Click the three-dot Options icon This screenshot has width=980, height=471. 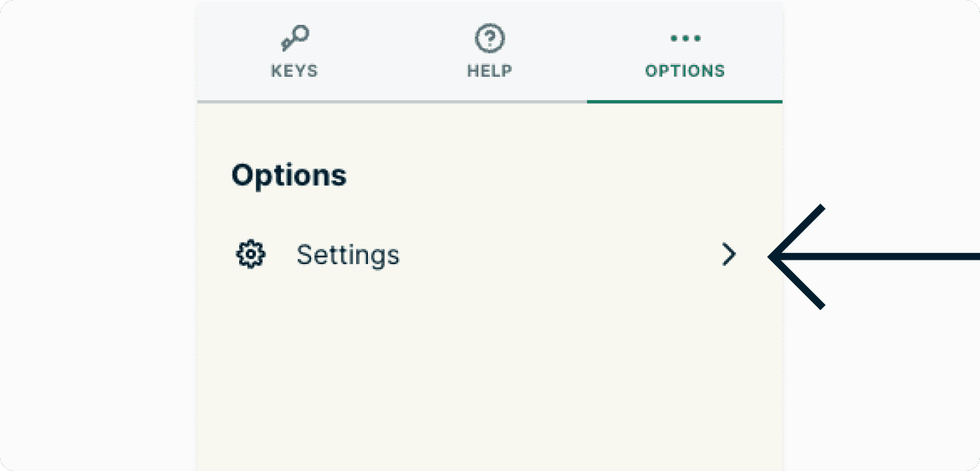(x=685, y=38)
